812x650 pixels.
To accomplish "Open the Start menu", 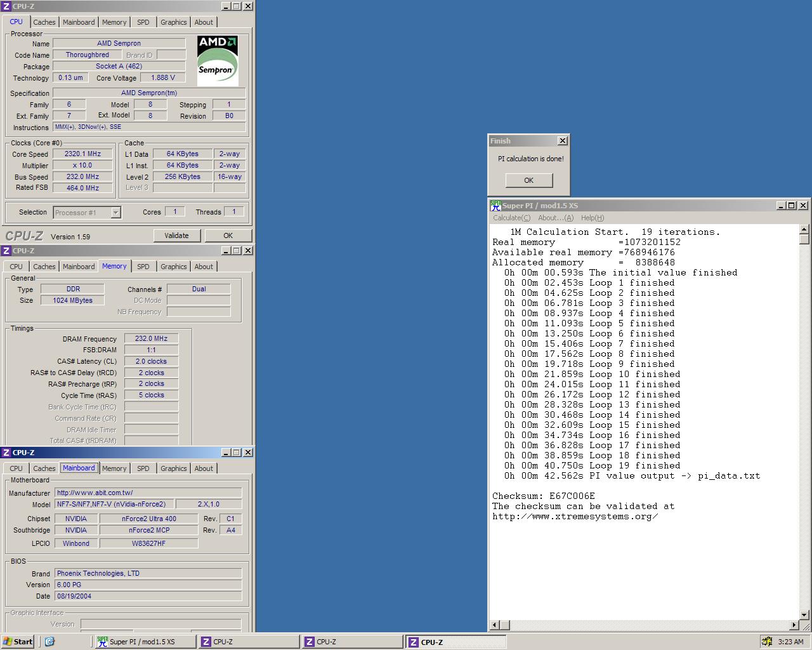I will (18, 642).
